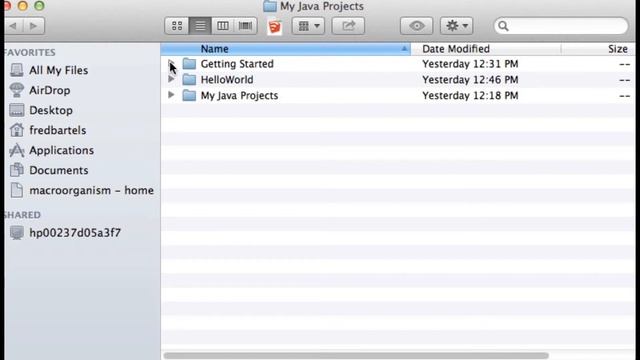The width and height of the screenshot is (640, 360).
Task: Go forward with the right arrow button
Action: click(34, 26)
